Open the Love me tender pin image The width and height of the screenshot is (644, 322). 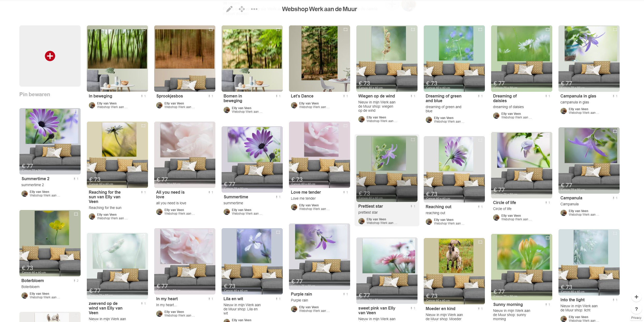click(319, 155)
